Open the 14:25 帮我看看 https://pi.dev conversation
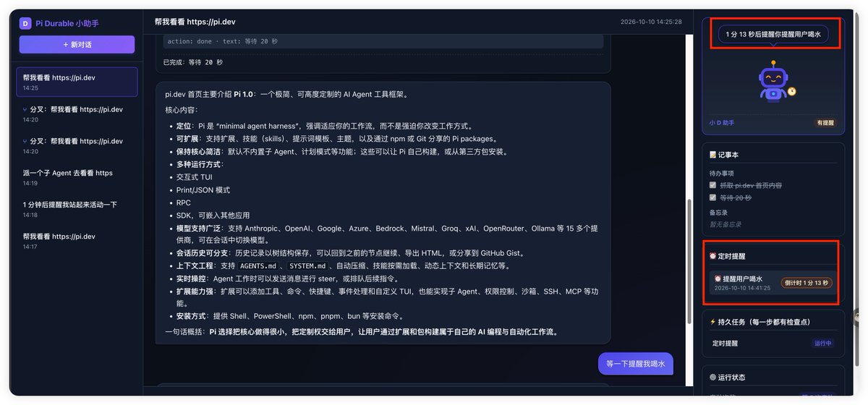This screenshot has height=405, width=868. pos(77,82)
